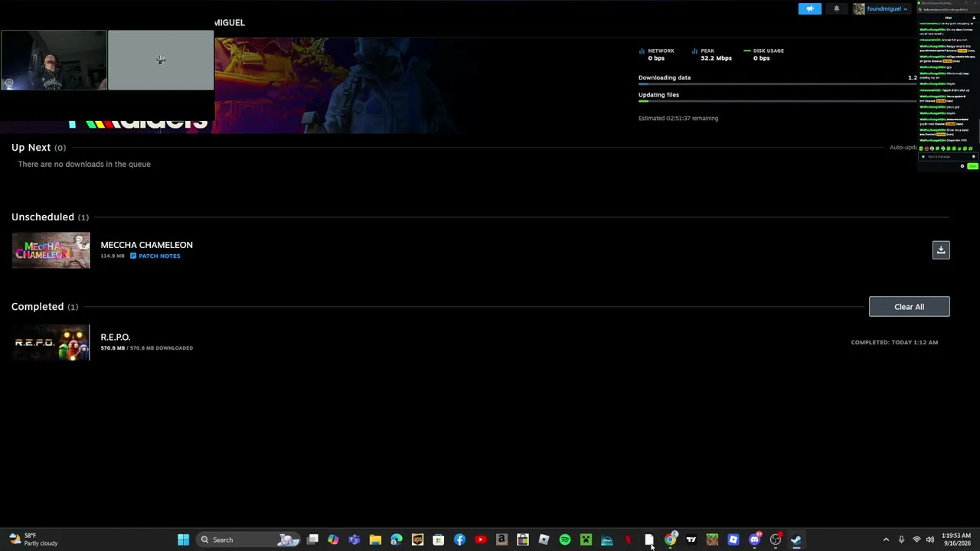The height and width of the screenshot is (551, 980).
Task: Open Steam announcements megaphone button
Action: (809, 9)
